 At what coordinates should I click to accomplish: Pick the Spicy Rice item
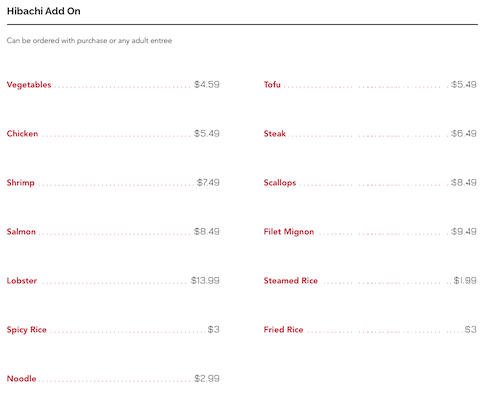pyautogui.click(x=27, y=330)
